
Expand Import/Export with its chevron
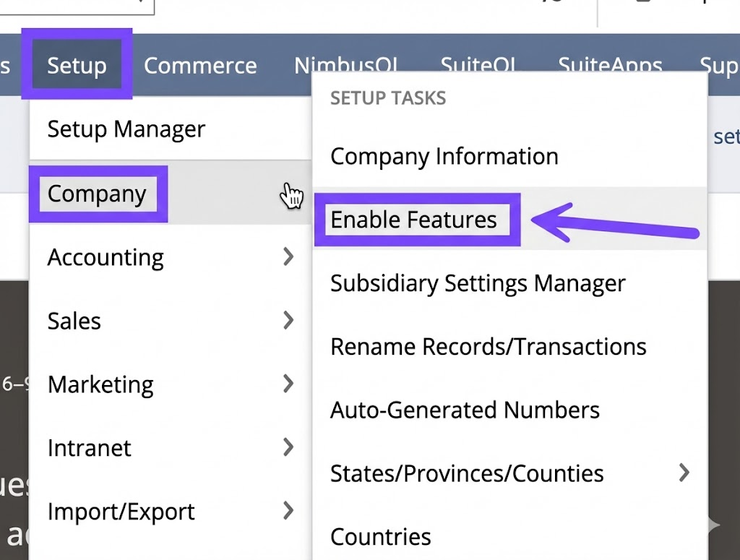288,511
